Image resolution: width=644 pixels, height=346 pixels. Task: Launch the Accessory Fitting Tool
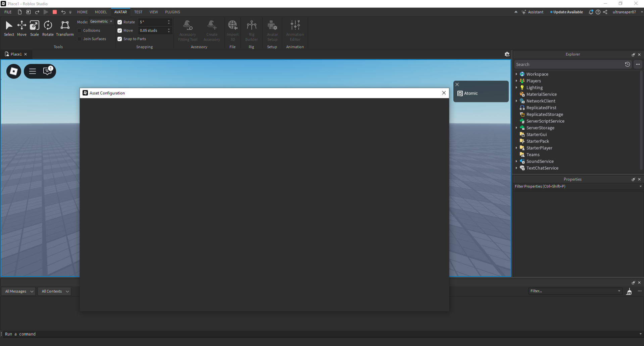[x=188, y=30]
